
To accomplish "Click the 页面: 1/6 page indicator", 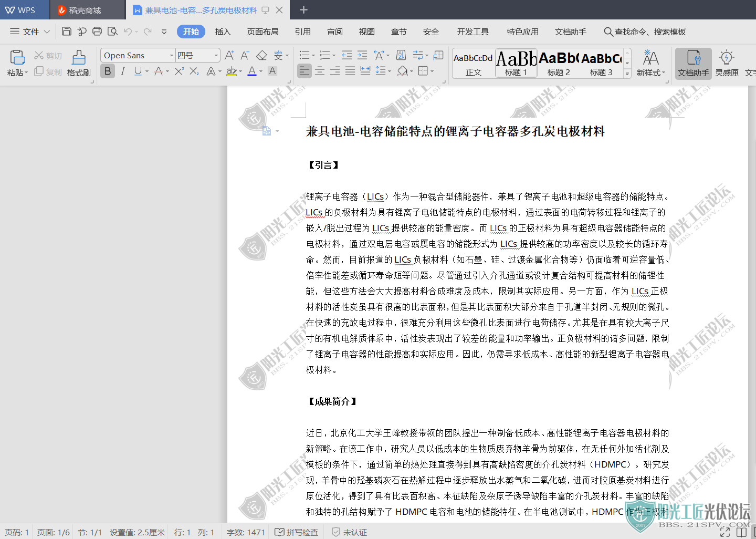I will pyautogui.click(x=54, y=532).
